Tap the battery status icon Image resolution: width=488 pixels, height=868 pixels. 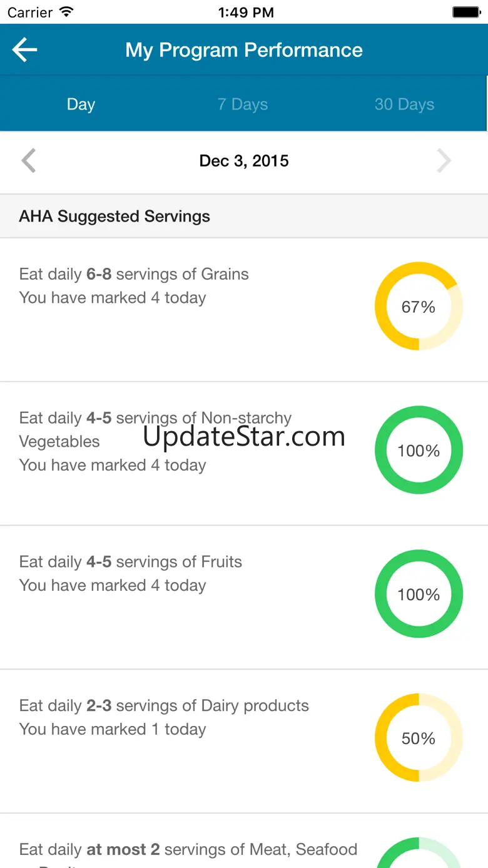coord(466,12)
